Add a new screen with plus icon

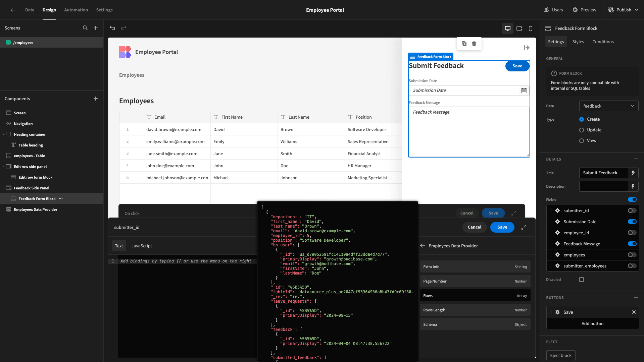[x=96, y=28]
